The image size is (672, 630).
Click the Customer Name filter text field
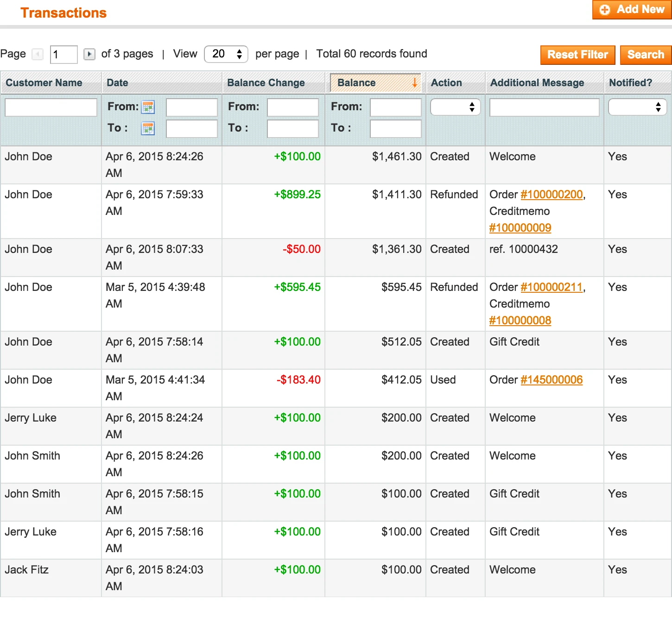[x=51, y=107]
